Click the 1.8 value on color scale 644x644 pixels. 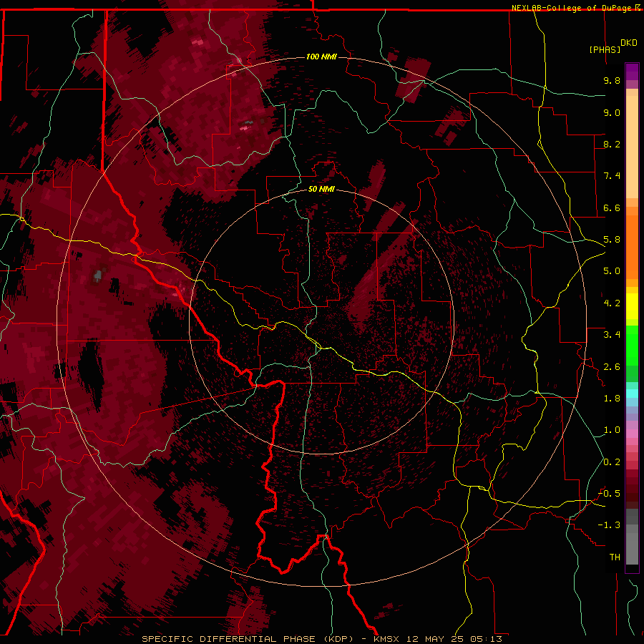coord(612,399)
